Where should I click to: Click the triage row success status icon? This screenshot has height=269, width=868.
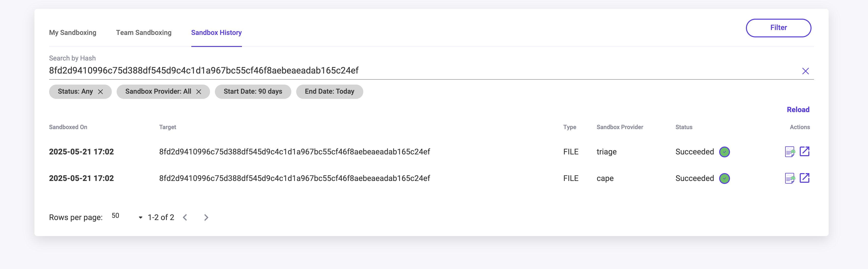coord(725,152)
